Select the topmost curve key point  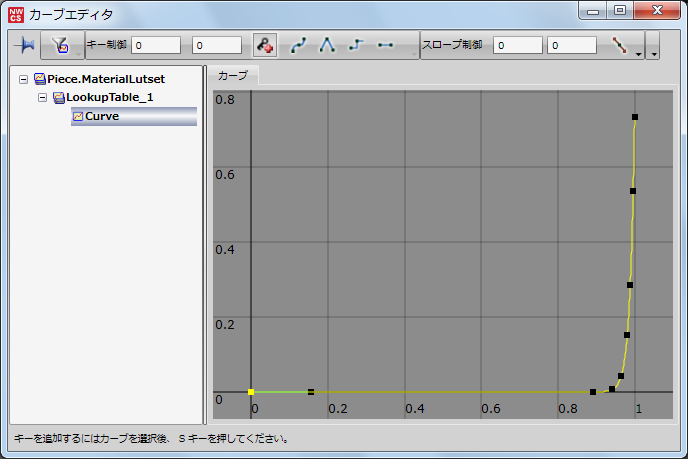[635, 118]
